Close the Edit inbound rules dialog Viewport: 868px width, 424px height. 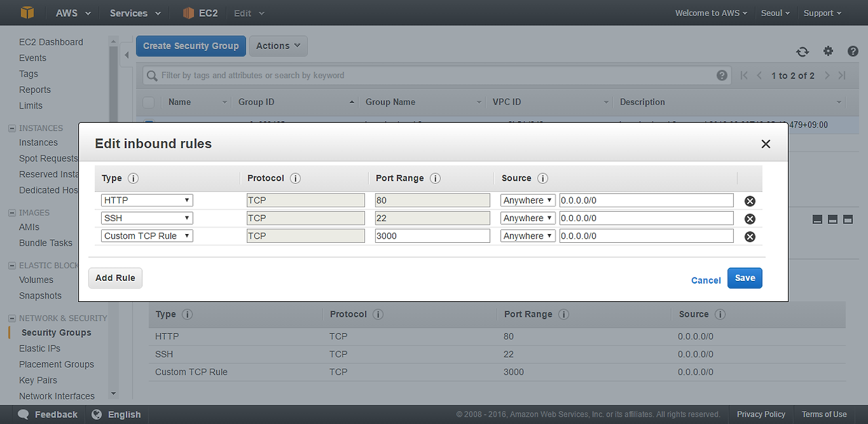766,144
